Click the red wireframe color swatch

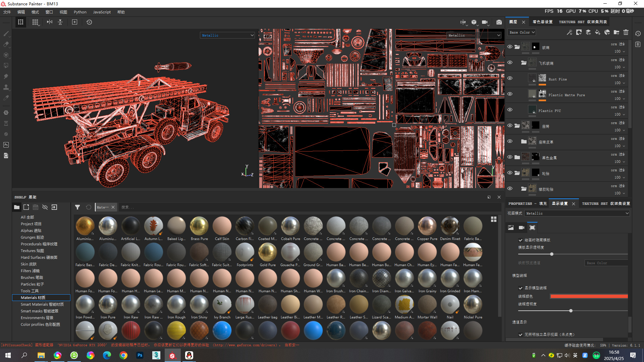pos(589,296)
